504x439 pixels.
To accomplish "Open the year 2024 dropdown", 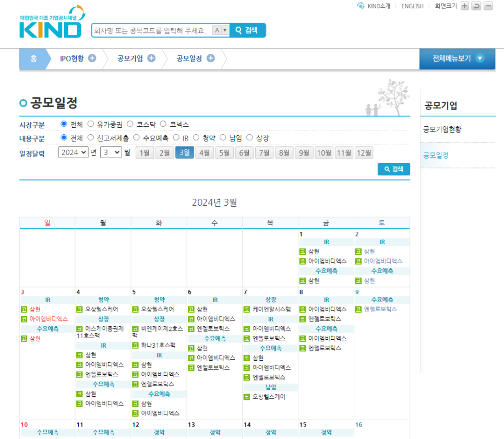I will (x=73, y=152).
